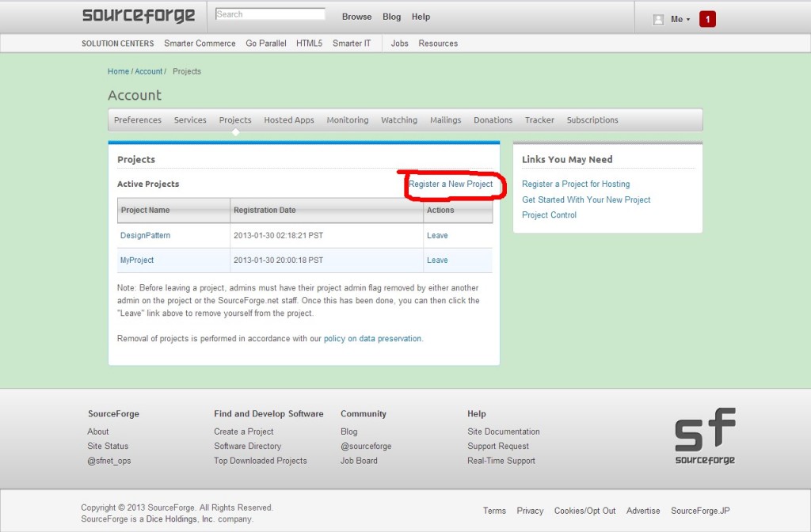The width and height of the screenshot is (811, 532).
Task: Open the Software Directory footer link
Action: tap(248, 446)
